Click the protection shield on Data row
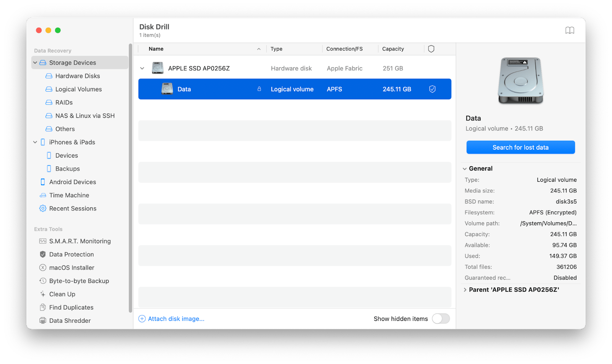 pyautogui.click(x=432, y=89)
